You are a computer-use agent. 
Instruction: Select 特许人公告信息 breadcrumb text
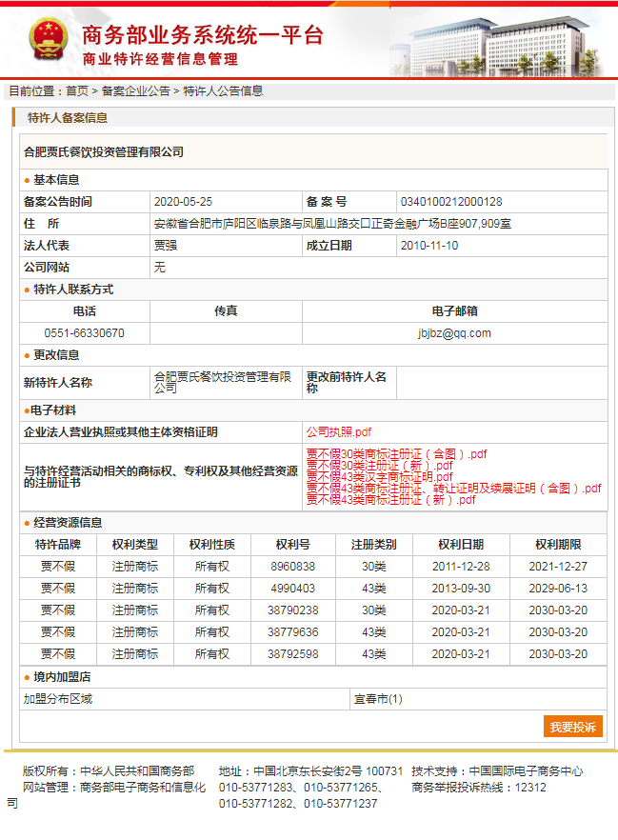coord(224,91)
